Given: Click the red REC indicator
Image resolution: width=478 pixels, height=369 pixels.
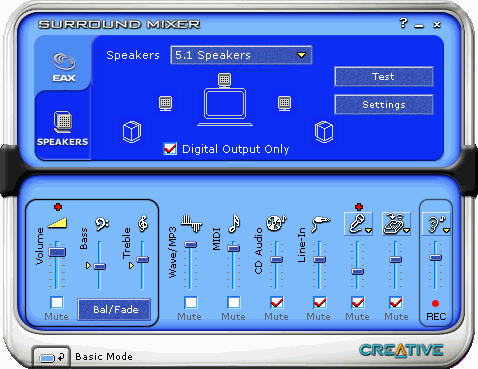Looking at the screenshot, I should pyautogui.click(x=435, y=303).
